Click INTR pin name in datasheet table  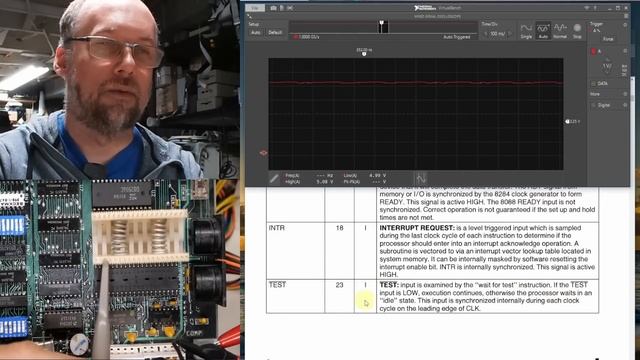coord(276,228)
